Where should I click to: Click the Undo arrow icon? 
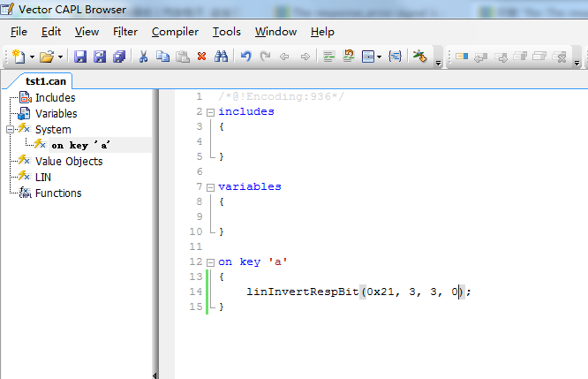pos(245,57)
